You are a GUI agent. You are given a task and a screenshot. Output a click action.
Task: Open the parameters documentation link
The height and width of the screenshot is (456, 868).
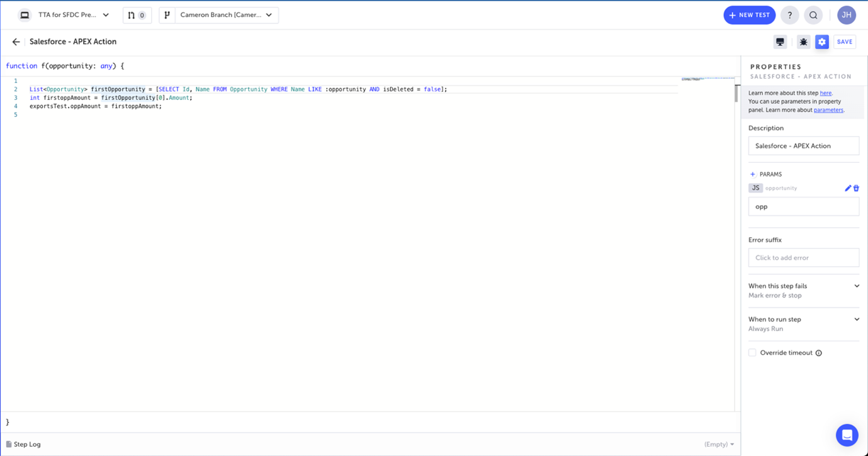[828, 110]
